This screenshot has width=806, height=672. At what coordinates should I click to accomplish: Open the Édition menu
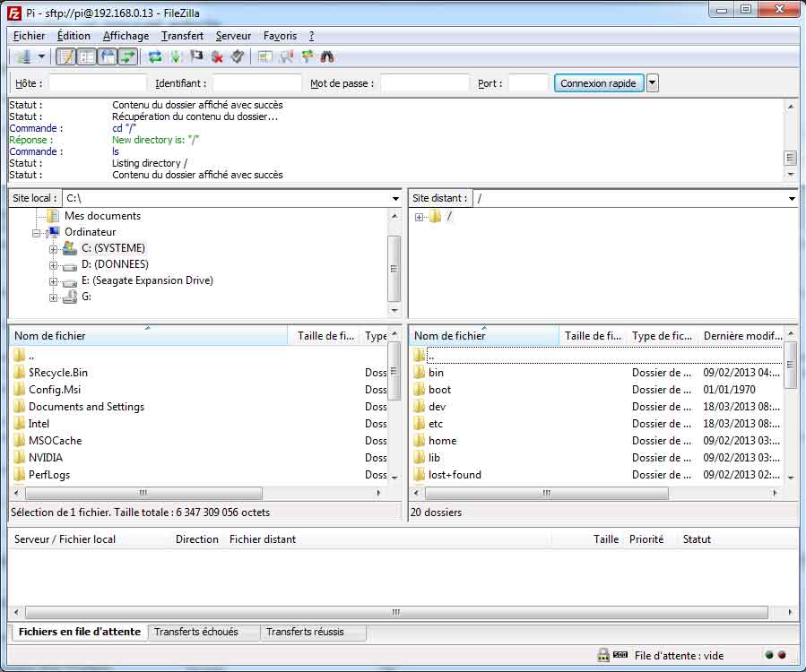[74, 36]
